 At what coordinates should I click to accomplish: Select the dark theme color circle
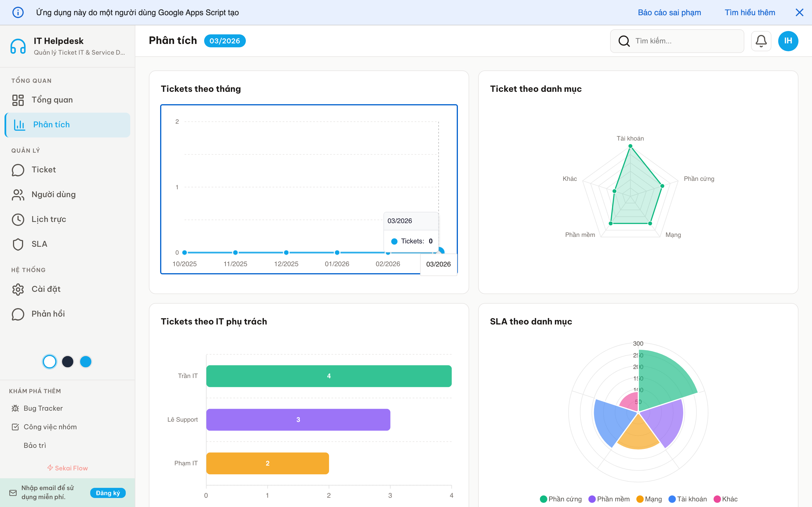68,361
